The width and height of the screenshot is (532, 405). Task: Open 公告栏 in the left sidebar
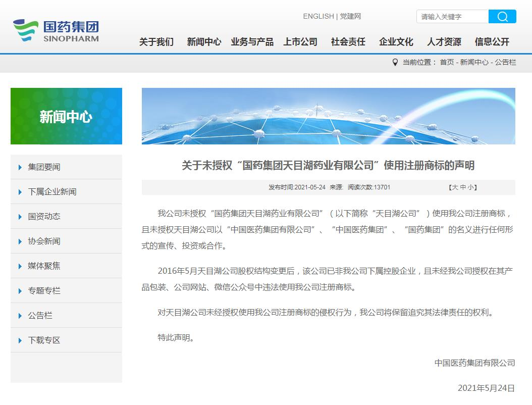pos(40,316)
